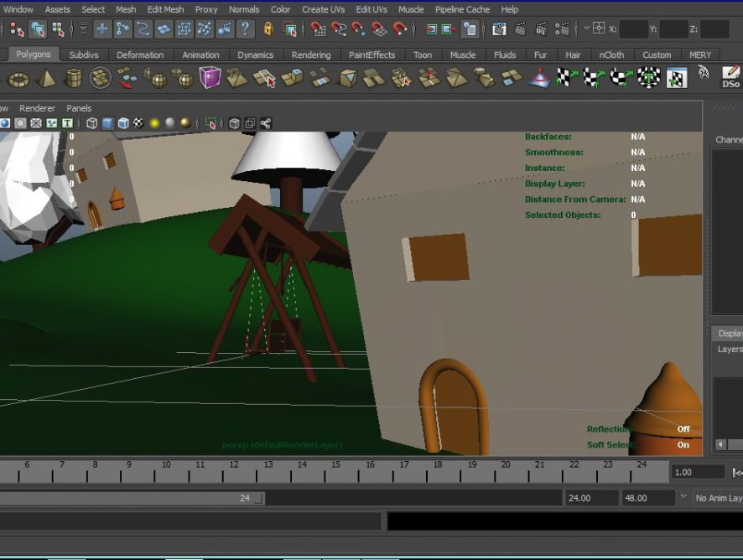This screenshot has width=743, height=560.
Task: Click the question mark help icon
Action: pos(245,29)
